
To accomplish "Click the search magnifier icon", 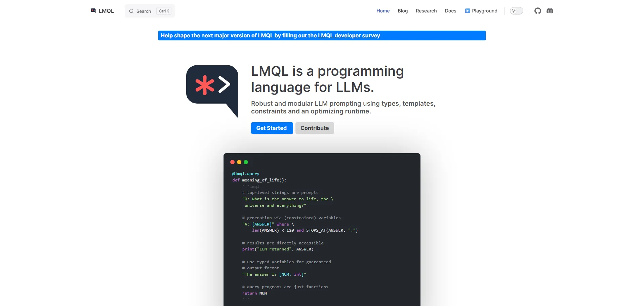I will pyautogui.click(x=131, y=11).
